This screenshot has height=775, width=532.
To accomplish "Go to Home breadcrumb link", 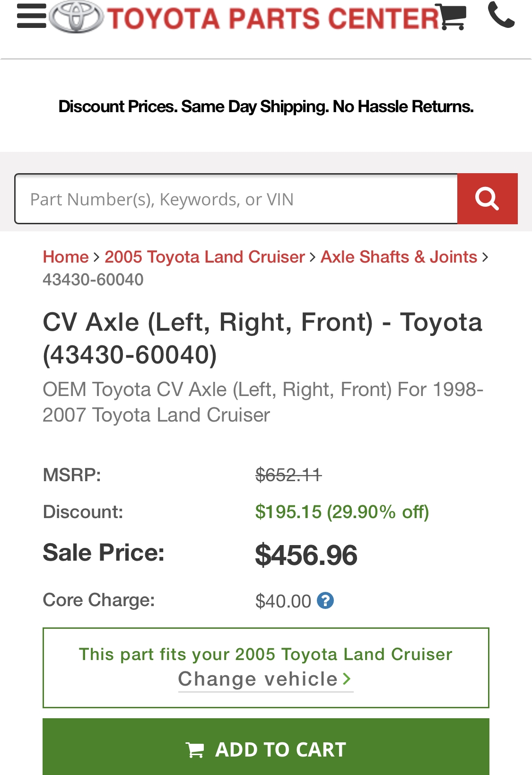I will (66, 257).
